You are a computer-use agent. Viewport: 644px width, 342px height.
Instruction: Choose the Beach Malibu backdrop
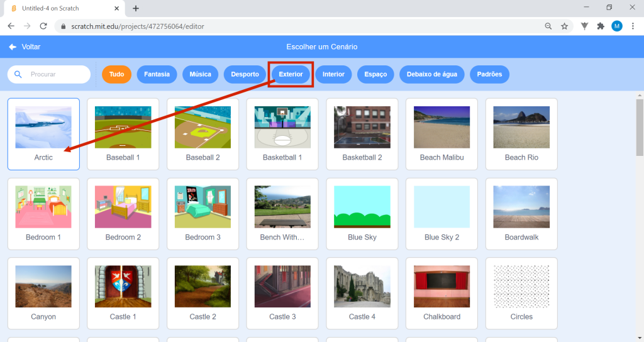click(x=442, y=134)
